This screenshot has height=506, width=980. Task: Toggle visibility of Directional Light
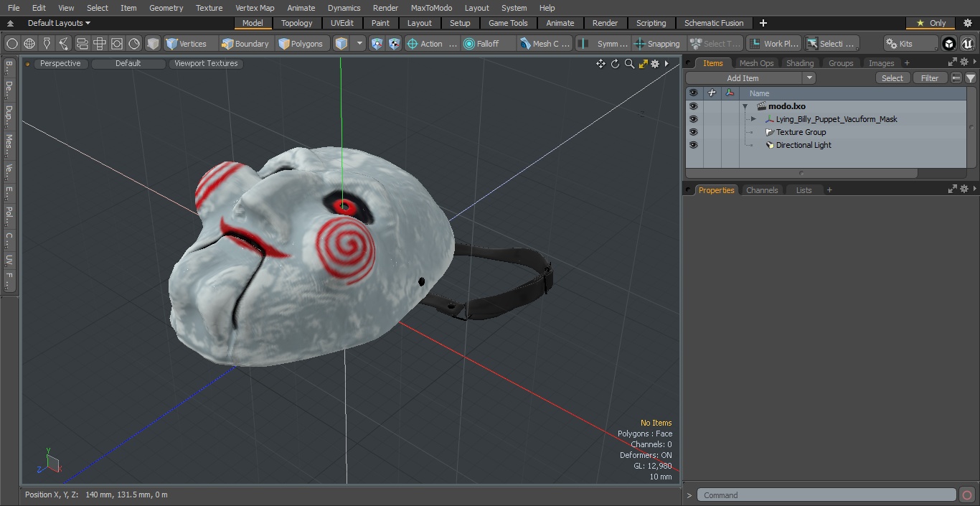tap(693, 145)
